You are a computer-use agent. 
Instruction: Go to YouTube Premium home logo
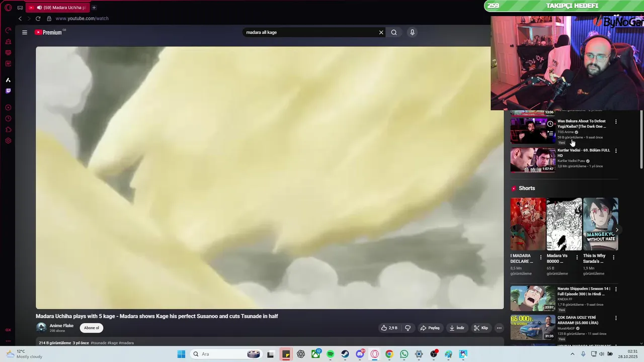(x=48, y=32)
